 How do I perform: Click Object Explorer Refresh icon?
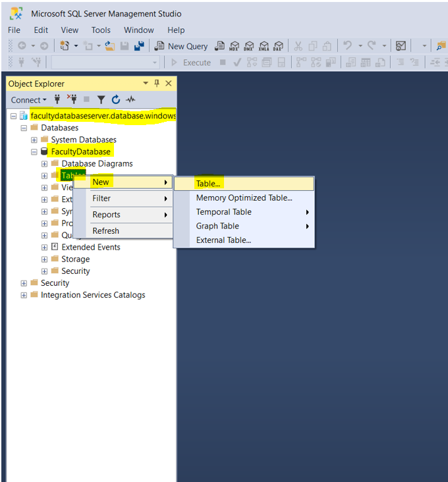pos(115,99)
